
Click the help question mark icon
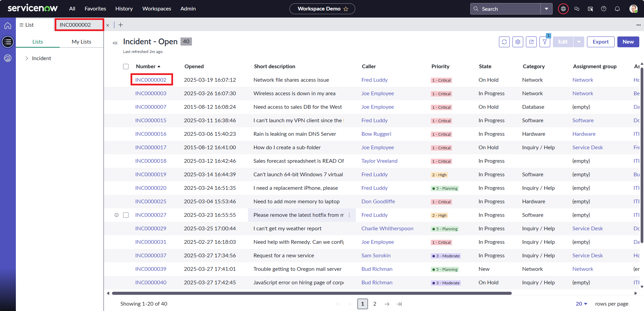click(x=604, y=9)
